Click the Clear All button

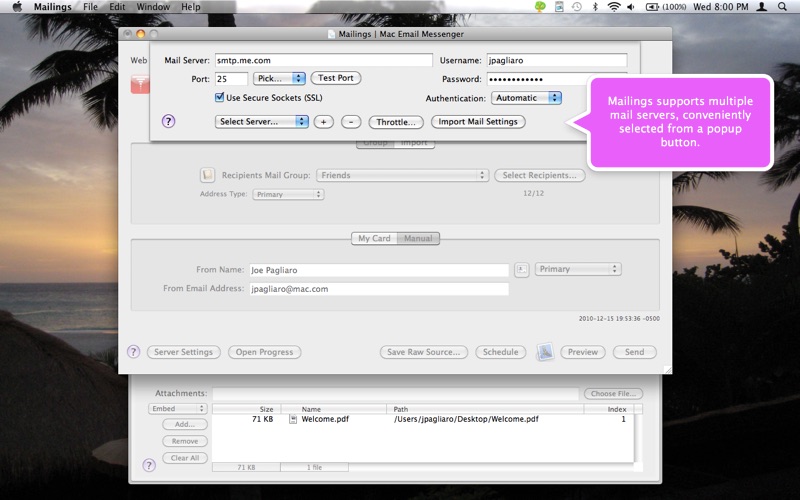coord(185,458)
